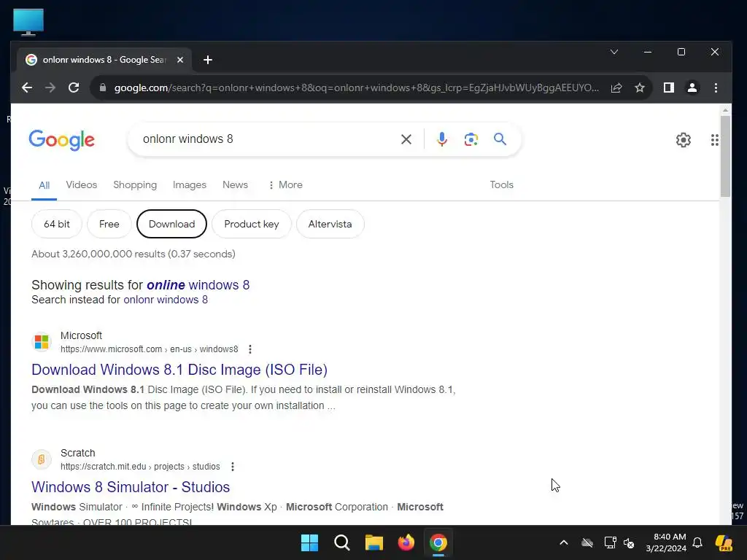Apply the Free filter chip
The height and width of the screenshot is (560, 747).
(109, 224)
